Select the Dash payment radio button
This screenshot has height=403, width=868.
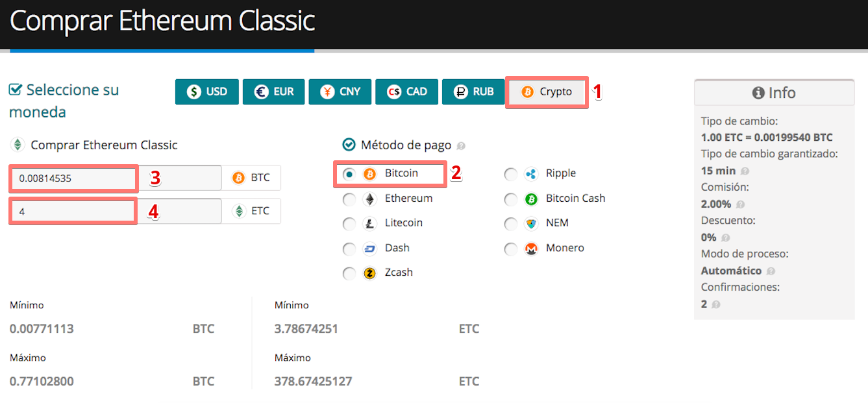pos(349,249)
